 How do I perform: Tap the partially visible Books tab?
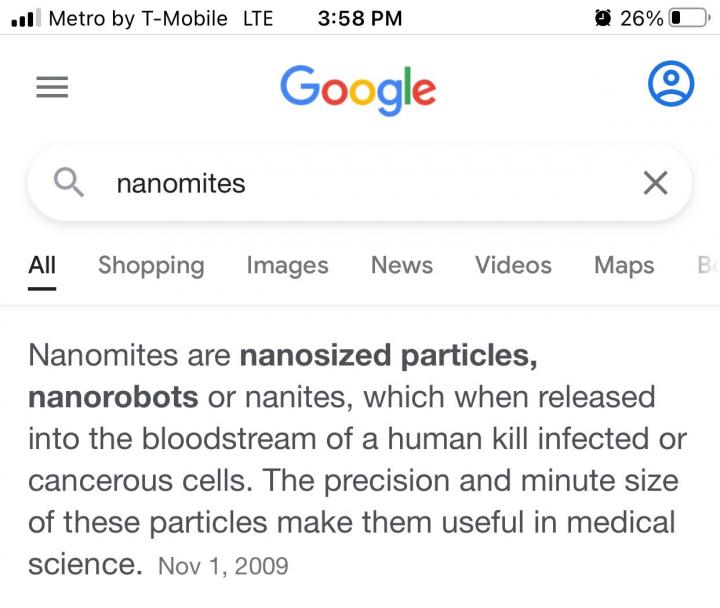[708, 265]
